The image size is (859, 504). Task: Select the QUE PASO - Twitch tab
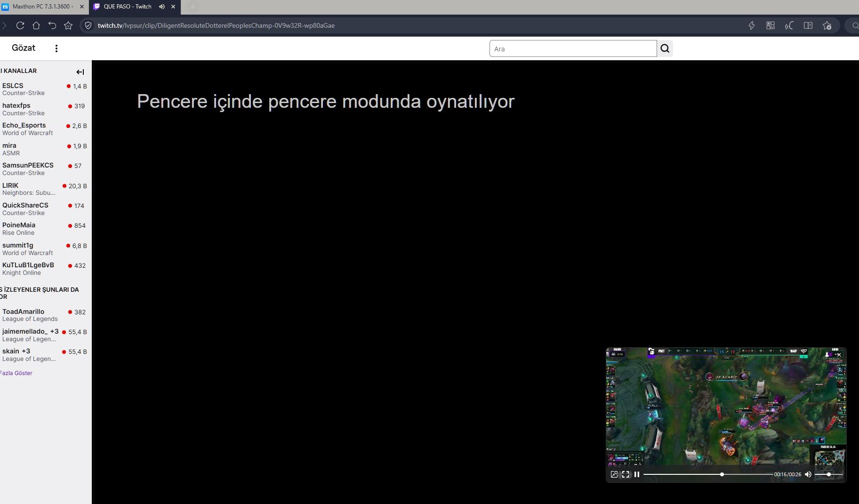click(x=128, y=7)
